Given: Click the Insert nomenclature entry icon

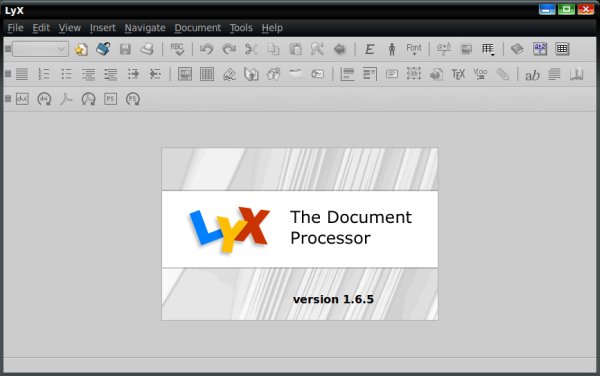Looking at the screenshot, I should [318, 74].
